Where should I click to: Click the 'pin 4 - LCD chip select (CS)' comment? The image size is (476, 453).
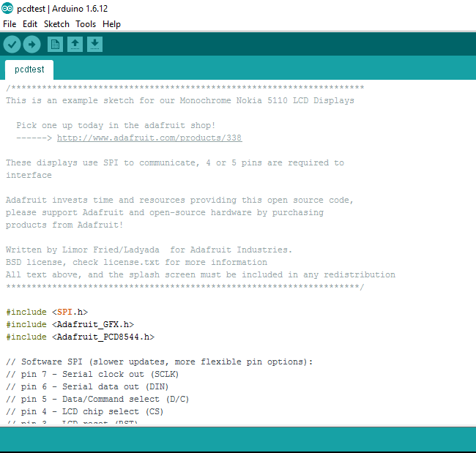pos(85,411)
